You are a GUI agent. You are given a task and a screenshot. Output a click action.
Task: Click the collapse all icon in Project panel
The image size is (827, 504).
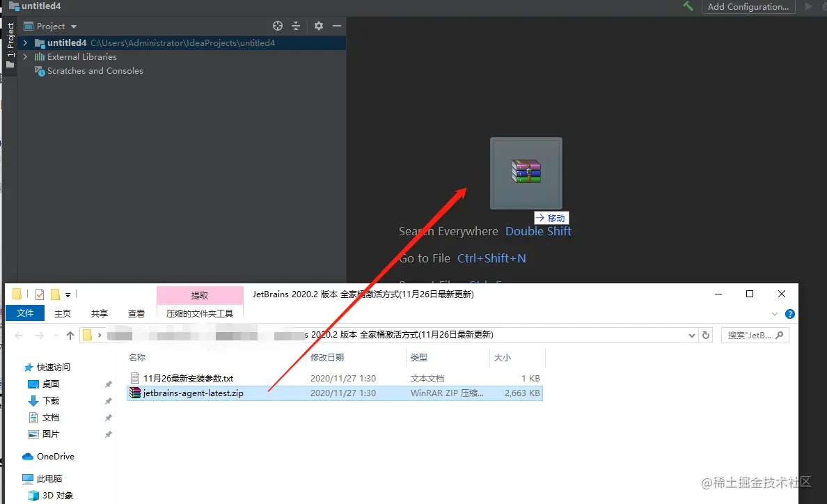[x=296, y=26]
